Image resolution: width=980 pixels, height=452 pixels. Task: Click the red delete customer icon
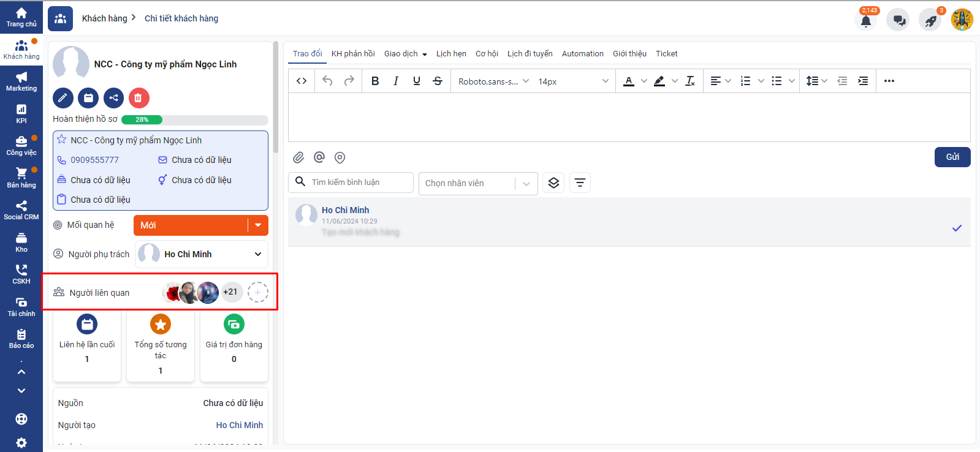139,98
